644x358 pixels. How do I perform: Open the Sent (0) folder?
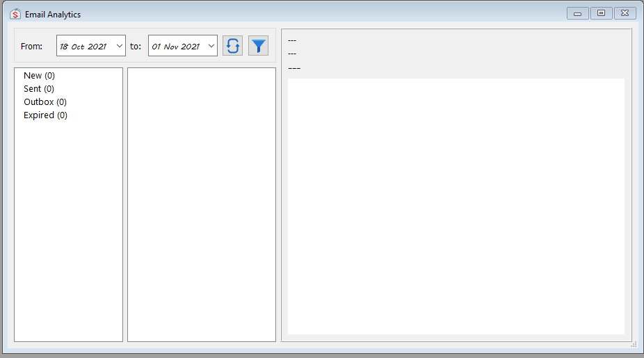(39, 88)
